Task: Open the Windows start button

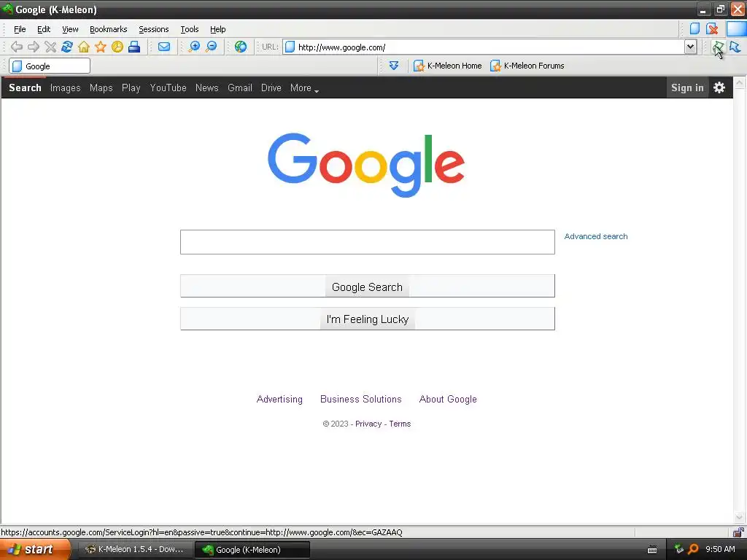Action: pos(35,549)
